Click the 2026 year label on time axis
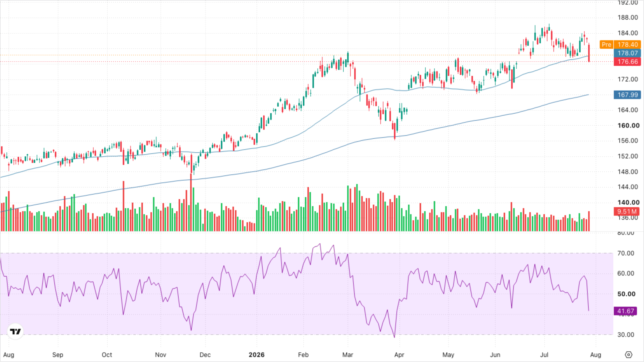 tap(257, 355)
